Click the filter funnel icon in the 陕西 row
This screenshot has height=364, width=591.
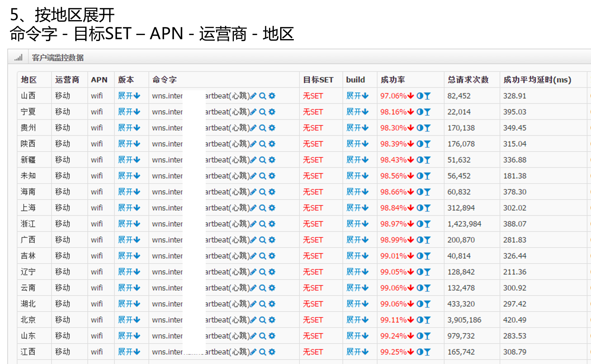click(x=427, y=144)
